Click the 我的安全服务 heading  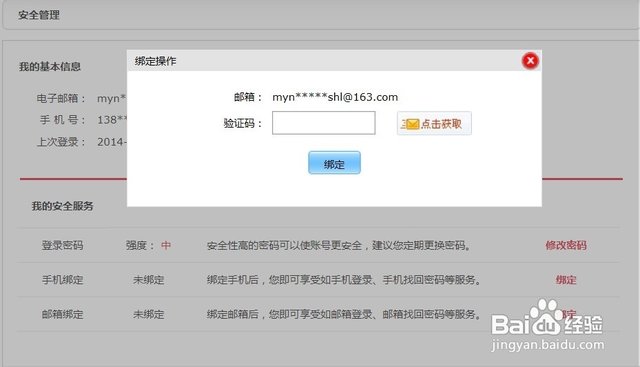62,206
